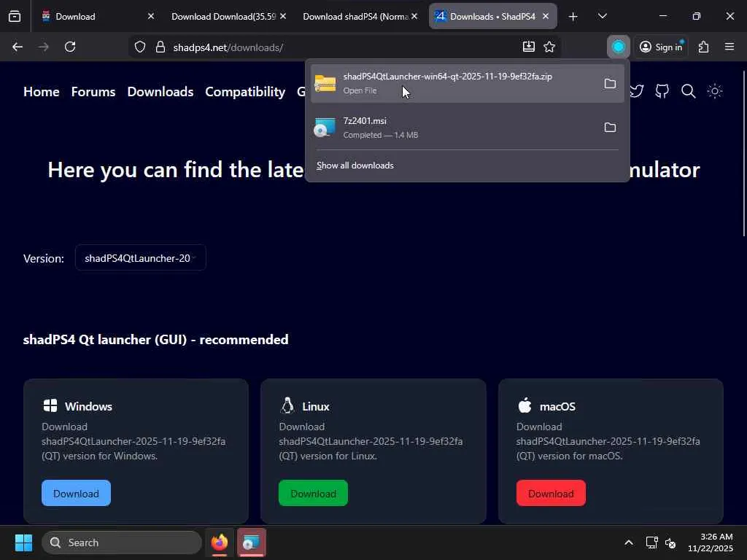Open Forums in site navigation
Image resolution: width=747 pixels, height=560 pixels.
click(x=93, y=91)
